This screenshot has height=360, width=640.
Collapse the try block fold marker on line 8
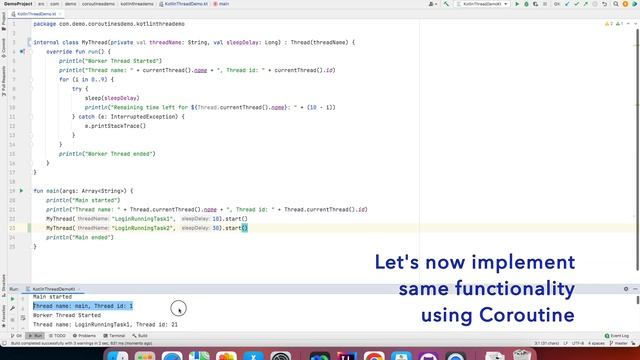coord(31,89)
